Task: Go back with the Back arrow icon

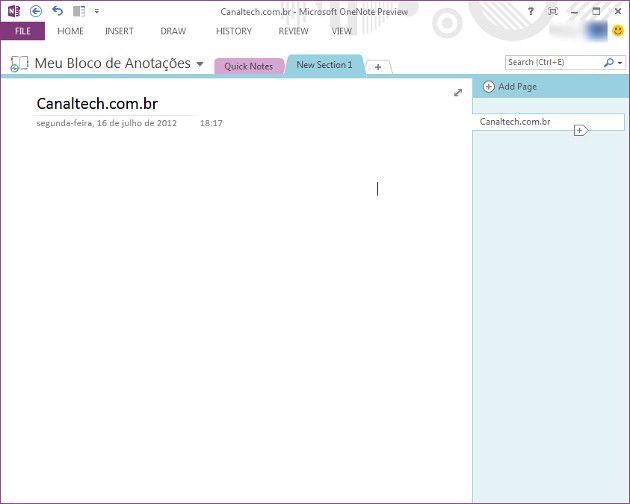Action: coord(36,11)
